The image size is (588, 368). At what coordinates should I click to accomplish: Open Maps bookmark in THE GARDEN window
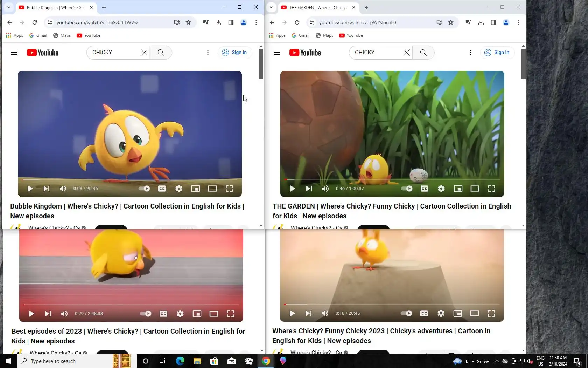click(x=324, y=35)
